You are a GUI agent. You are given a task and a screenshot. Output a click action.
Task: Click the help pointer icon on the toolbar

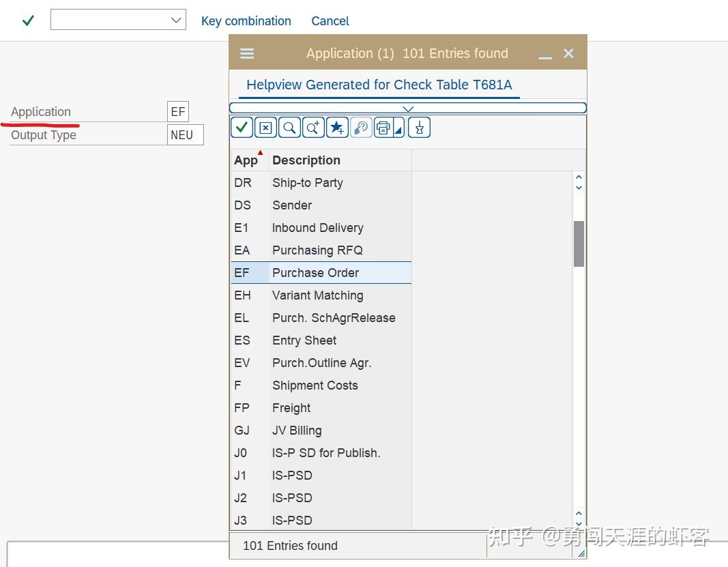360,127
